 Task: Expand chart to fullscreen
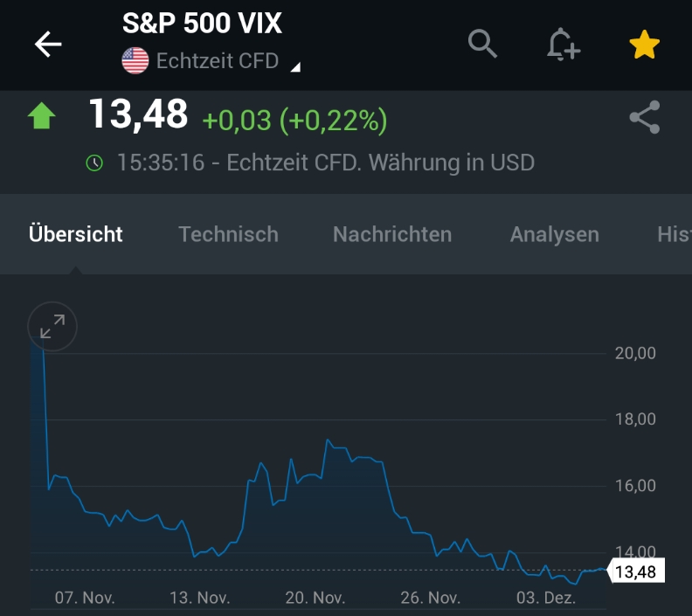tap(52, 328)
